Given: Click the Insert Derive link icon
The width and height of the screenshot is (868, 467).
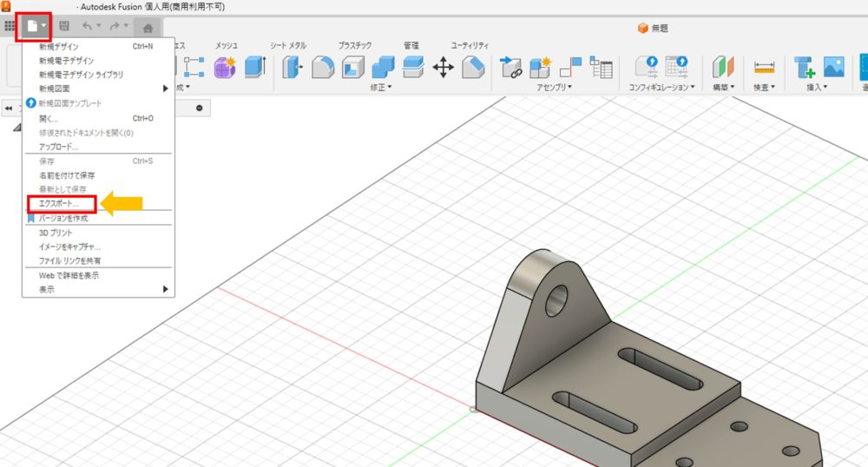Looking at the screenshot, I should 511,67.
